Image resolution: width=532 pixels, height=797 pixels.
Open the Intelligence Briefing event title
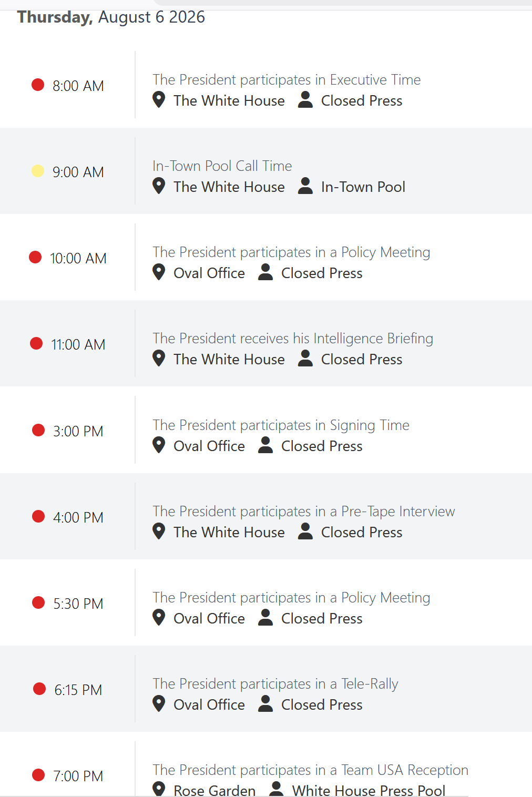pos(293,339)
